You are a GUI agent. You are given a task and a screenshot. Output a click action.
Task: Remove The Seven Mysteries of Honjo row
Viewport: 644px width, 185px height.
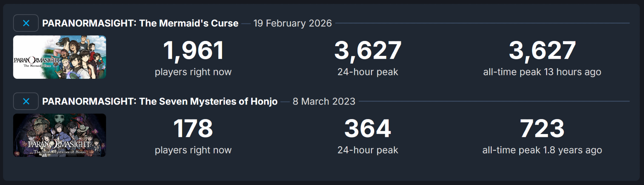(26, 101)
